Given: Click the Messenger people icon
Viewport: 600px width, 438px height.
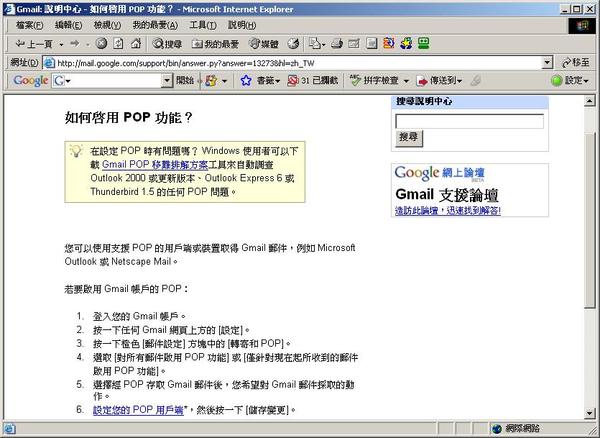Looking at the screenshot, I should coord(406,43).
